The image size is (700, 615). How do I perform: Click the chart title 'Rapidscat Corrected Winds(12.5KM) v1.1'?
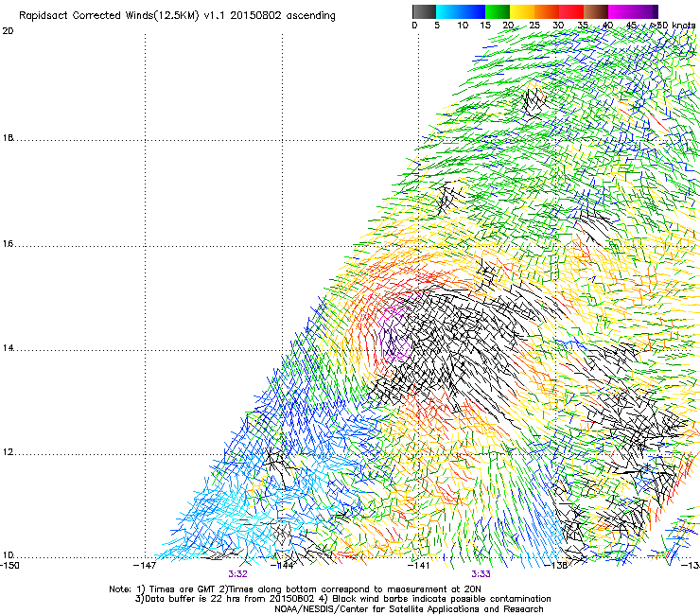tap(123, 16)
